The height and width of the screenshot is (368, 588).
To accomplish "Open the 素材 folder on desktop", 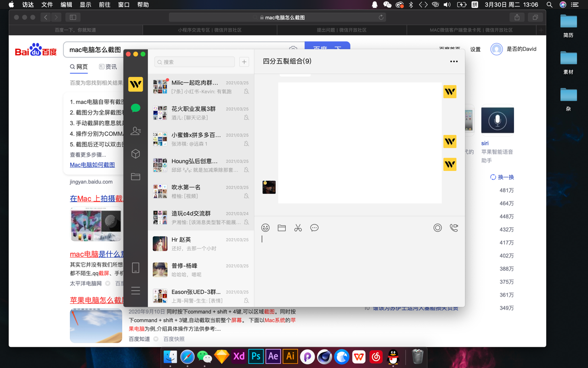I will click(568, 63).
